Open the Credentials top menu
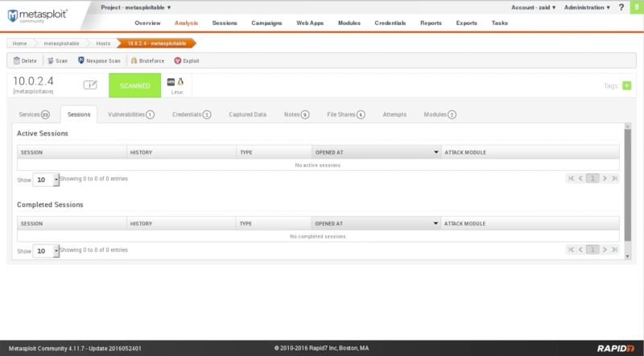 390,23
